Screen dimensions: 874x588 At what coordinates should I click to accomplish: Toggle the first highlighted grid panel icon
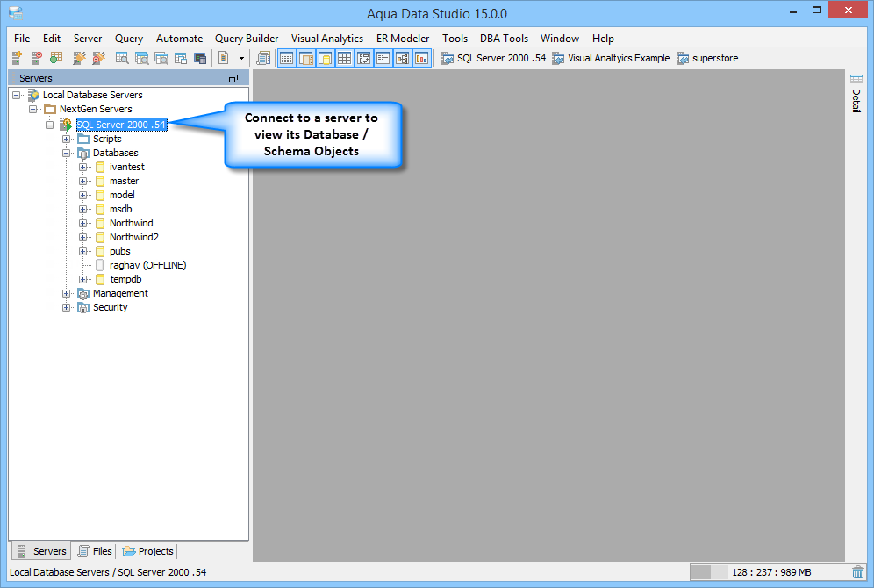pyautogui.click(x=286, y=58)
